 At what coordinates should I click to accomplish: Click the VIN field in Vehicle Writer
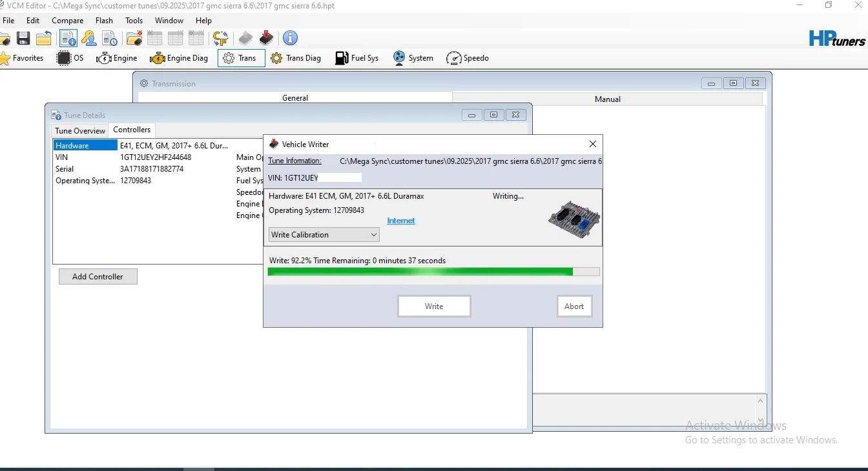coord(315,177)
